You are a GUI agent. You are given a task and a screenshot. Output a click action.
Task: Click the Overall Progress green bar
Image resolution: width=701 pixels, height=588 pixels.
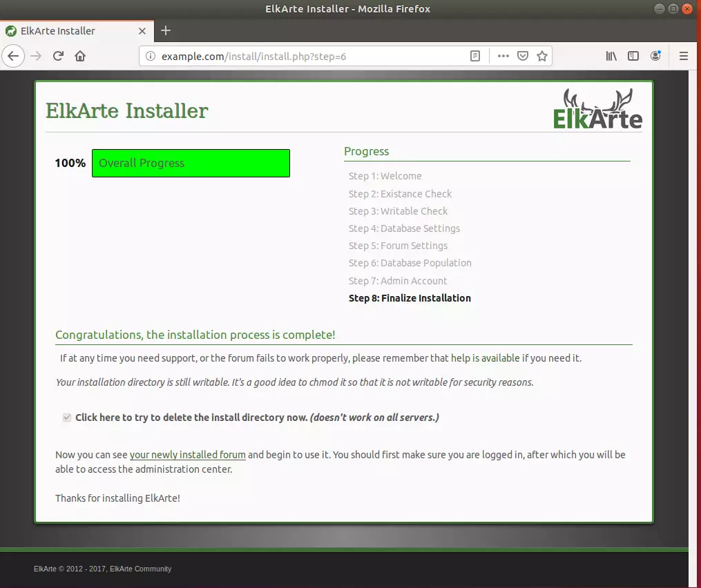pos(191,163)
